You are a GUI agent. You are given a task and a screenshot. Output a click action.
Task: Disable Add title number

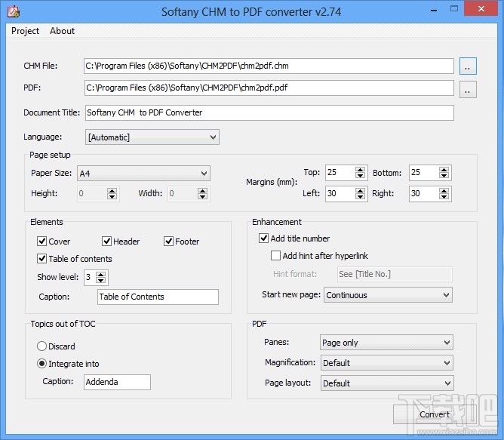[x=263, y=238]
